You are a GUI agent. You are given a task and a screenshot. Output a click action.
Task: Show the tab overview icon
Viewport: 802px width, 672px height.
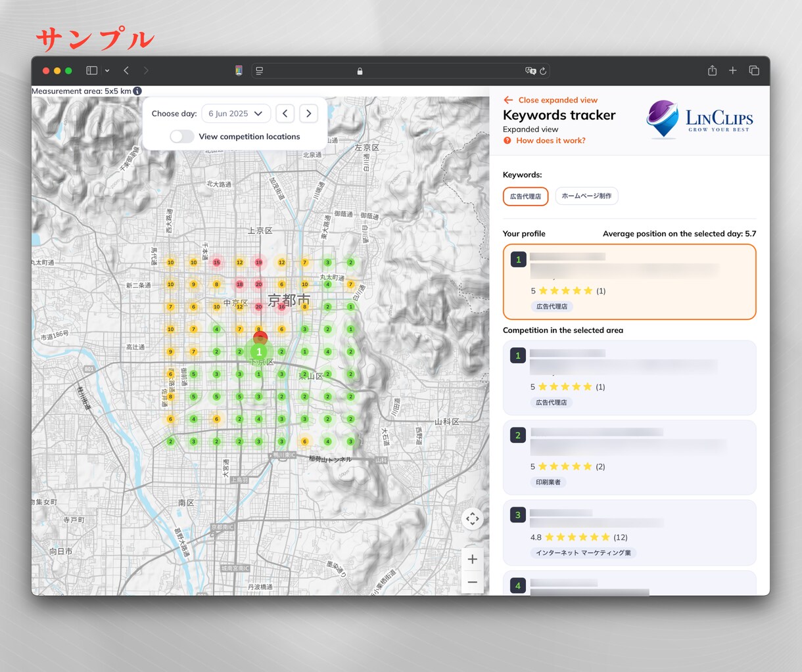click(754, 70)
